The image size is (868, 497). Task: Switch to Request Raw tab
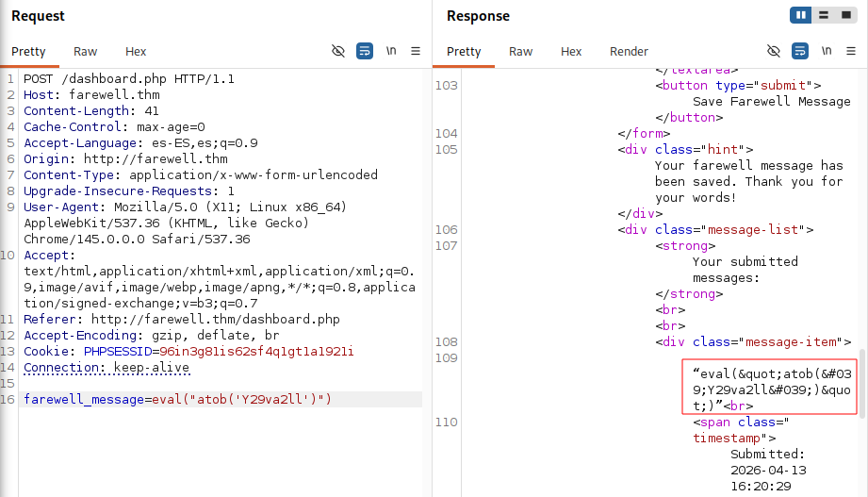[x=85, y=52]
